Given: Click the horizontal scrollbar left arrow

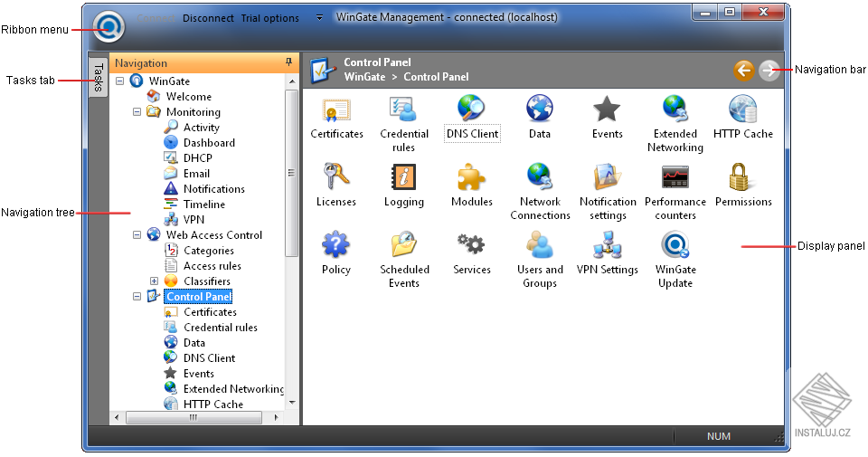Looking at the screenshot, I should [x=117, y=417].
